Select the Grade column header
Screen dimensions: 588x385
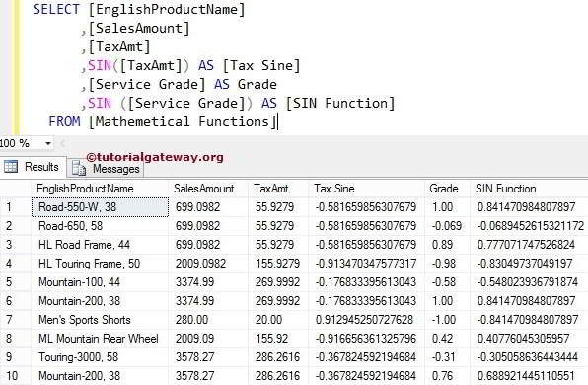tap(444, 189)
